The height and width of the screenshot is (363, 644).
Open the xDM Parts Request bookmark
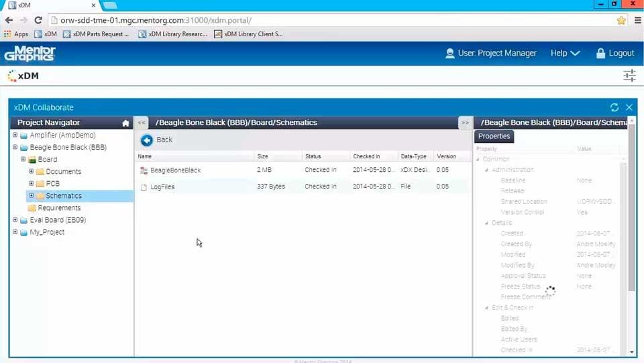(96, 34)
